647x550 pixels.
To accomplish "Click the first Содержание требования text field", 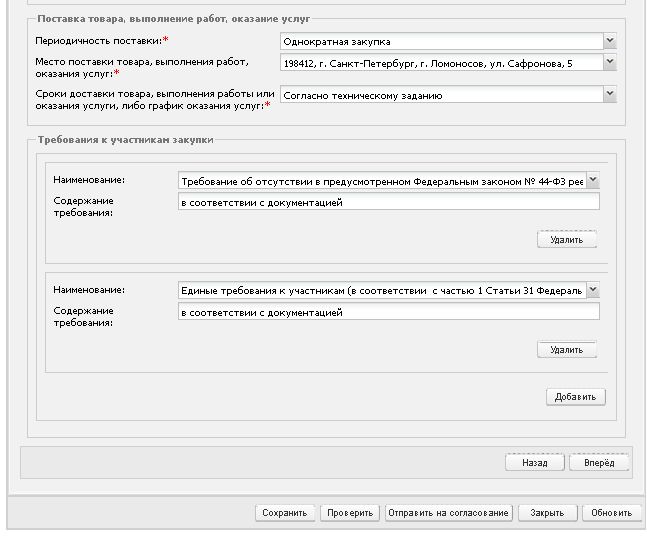I will coord(389,202).
